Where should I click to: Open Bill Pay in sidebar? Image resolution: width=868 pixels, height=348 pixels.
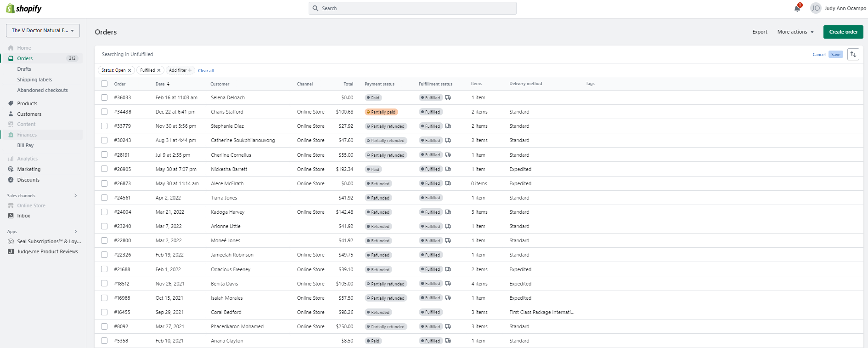(25, 145)
